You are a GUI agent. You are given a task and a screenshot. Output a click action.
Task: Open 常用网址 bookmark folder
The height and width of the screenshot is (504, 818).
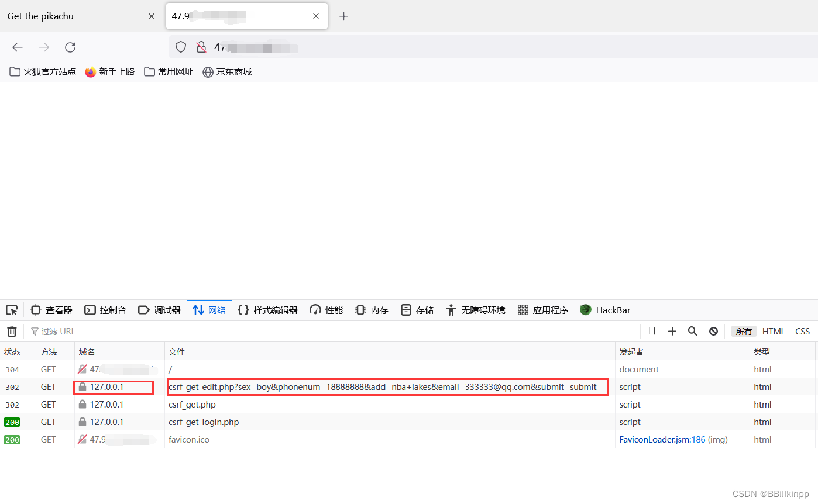pyautogui.click(x=169, y=72)
